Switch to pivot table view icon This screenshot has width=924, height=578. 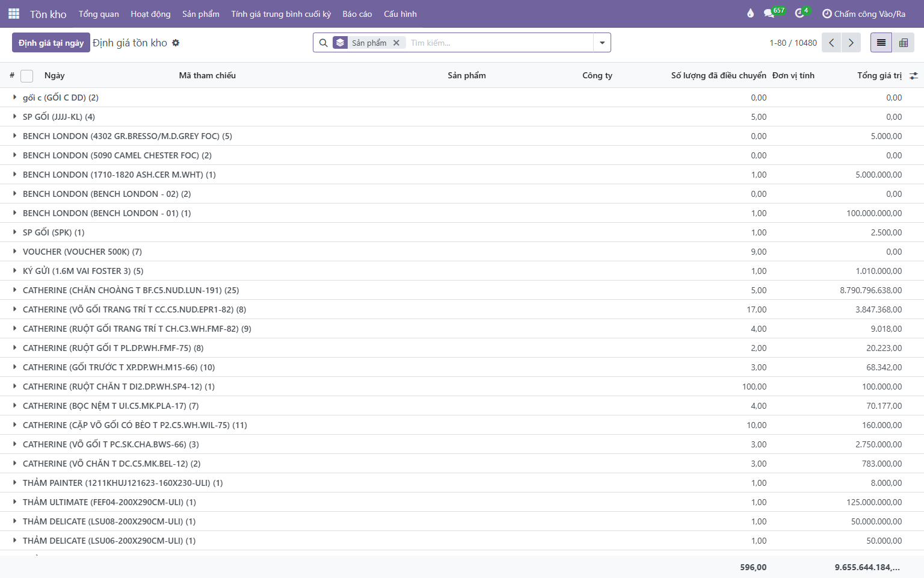904,43
